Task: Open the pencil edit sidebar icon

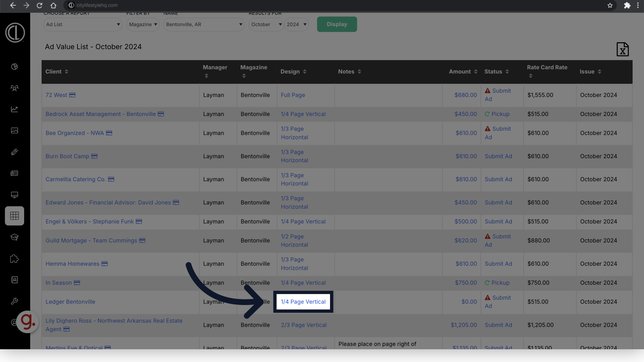Action: (x=14, y=152)
